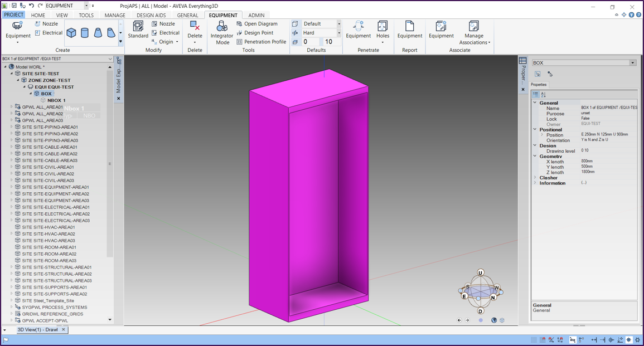
Task: Click the level value 10 input field
Action: click(x=332, y=42)
